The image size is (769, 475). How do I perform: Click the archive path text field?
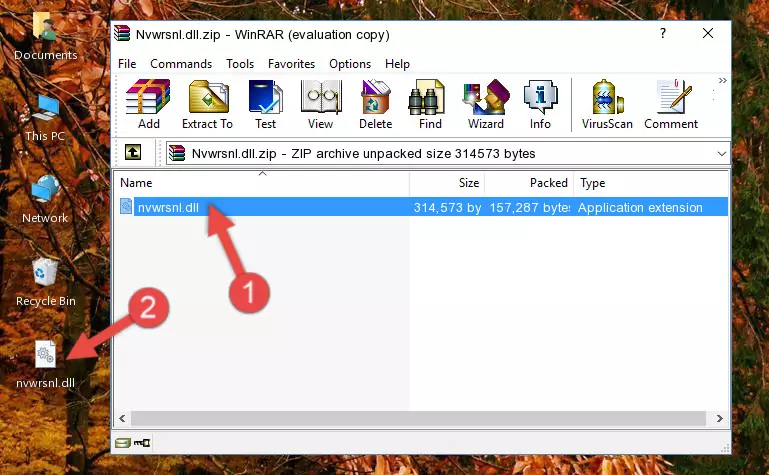tap(448, 153)
